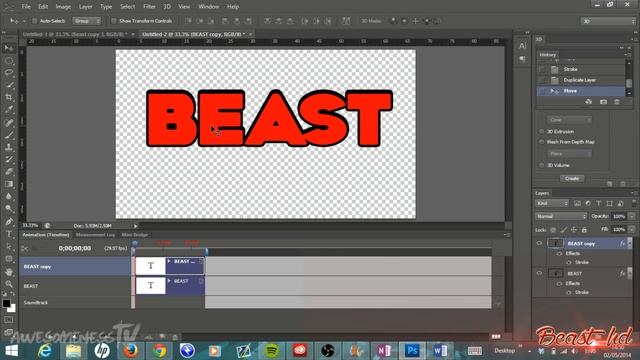Screen dimensions: 640x360
Task: Open the Group auto-select dropdown
Action: pos(87,21)
